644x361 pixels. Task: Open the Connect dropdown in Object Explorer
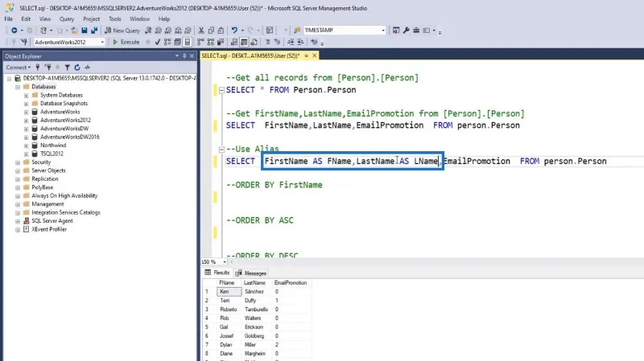tap(18, 68)
